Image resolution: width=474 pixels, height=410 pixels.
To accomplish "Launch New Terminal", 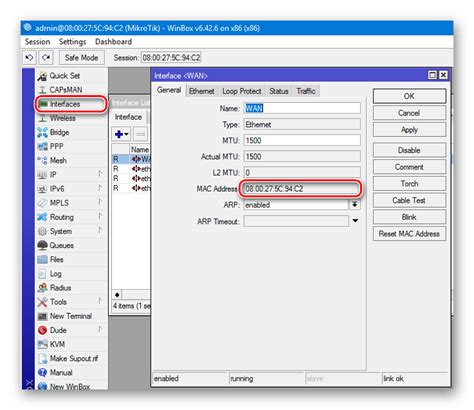I will point(71,316).
